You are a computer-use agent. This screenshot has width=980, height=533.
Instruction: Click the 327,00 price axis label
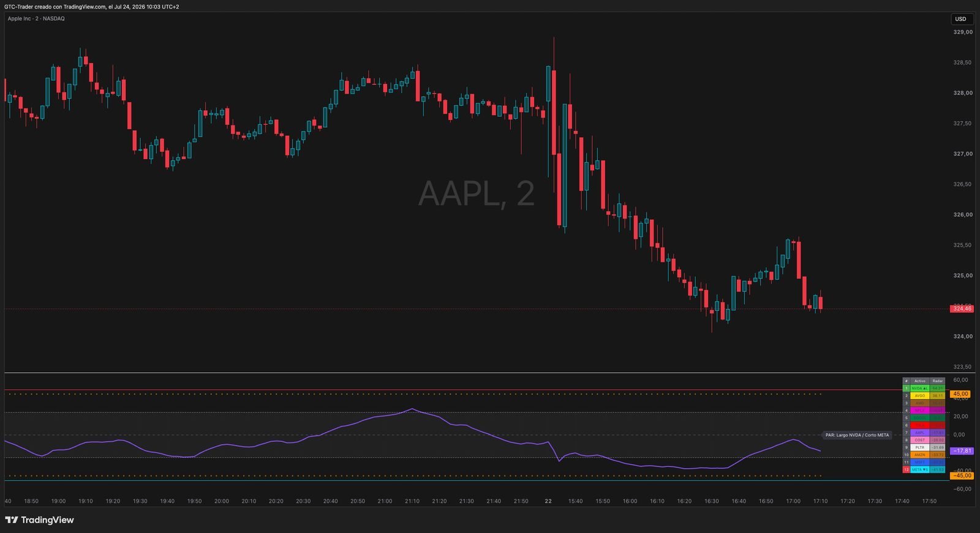point(963,154)
